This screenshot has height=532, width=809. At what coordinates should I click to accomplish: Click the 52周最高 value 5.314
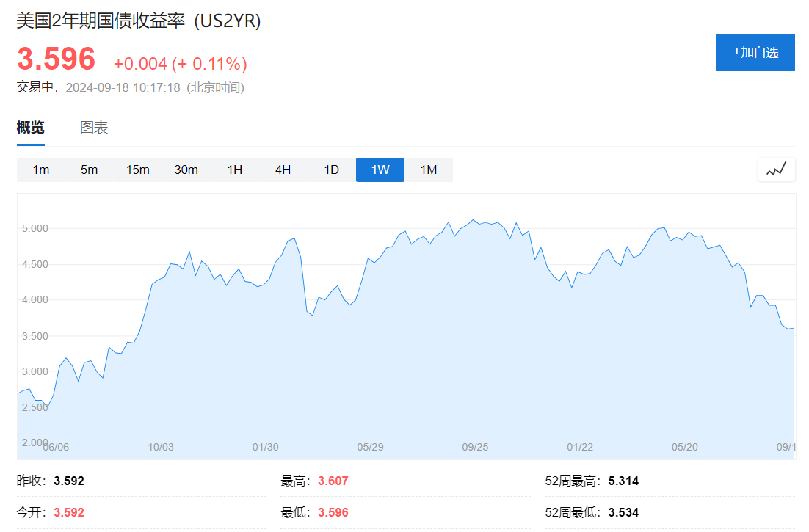pos(623,481)
